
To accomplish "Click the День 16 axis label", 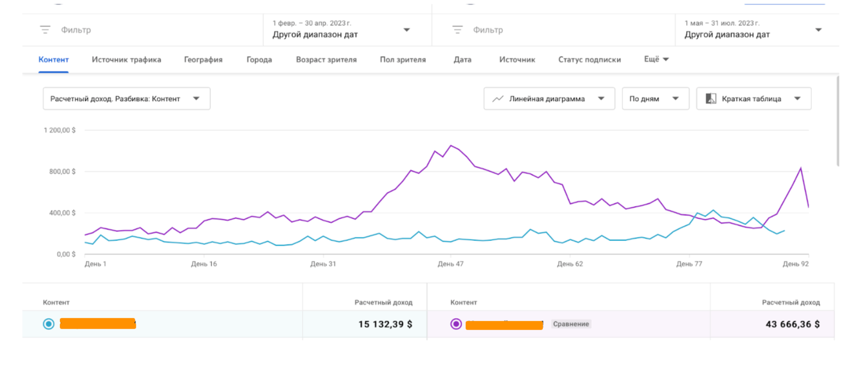I will point(204,264).
